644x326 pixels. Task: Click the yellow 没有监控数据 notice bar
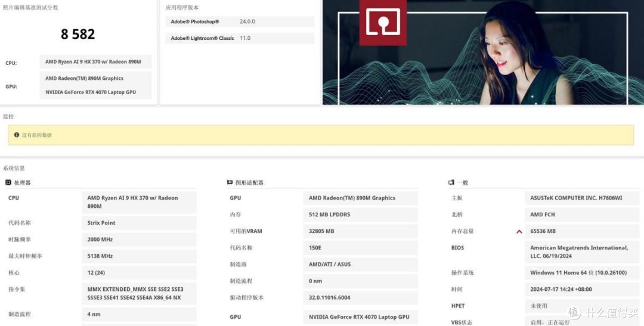[321, 135]
